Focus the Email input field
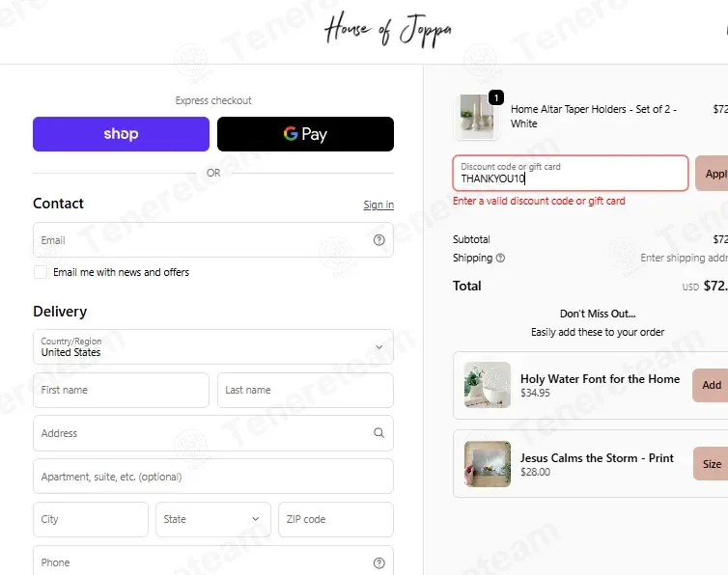This screenshot has width=728, height=575. [213, 240]
